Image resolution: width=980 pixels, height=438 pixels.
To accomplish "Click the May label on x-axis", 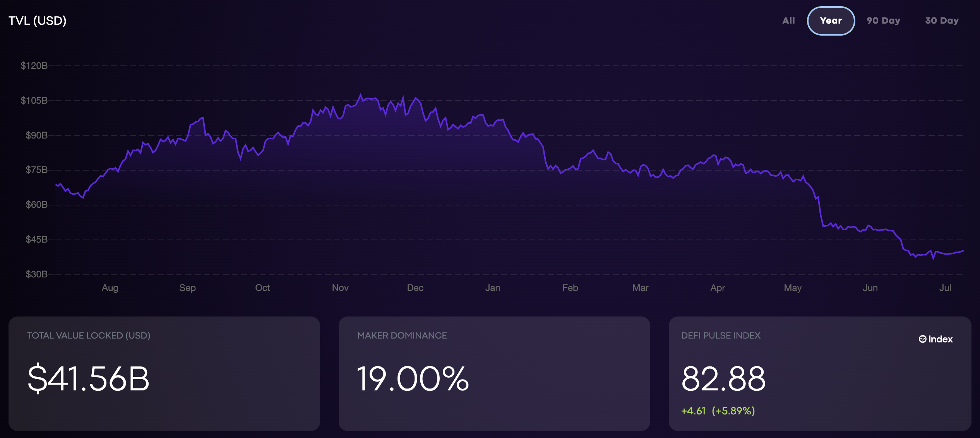I will tap(792, 288).
